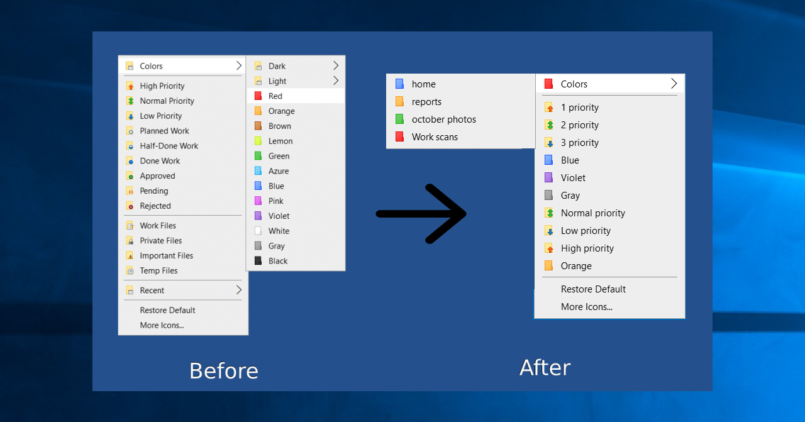Expand Colors arrow in the After menu
Image resolution: width=805 pixels, height=422 pixels.
point(673,84)
